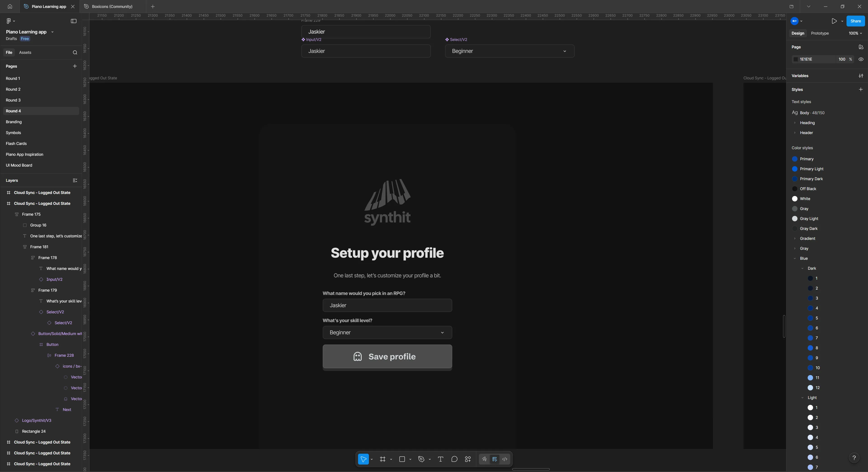868x472 pixels.
Task: Switch to the Prototype tab
Action: pyautogui.click(x=820, y=33)
